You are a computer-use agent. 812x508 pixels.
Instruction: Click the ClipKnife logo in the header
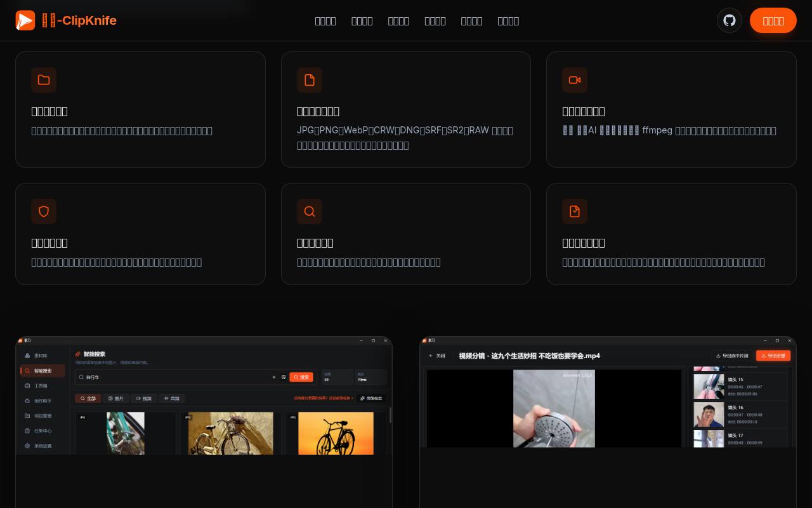66,20
